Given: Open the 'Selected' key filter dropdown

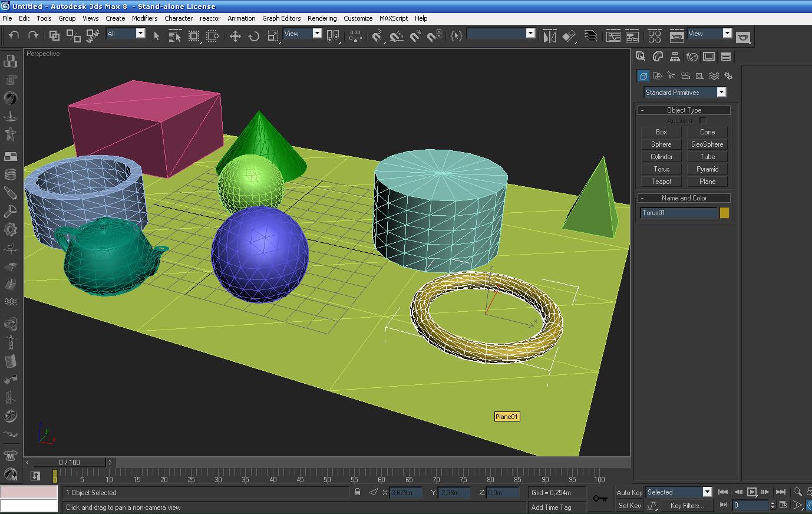Looking at the screenshot, I should point(679,492).
